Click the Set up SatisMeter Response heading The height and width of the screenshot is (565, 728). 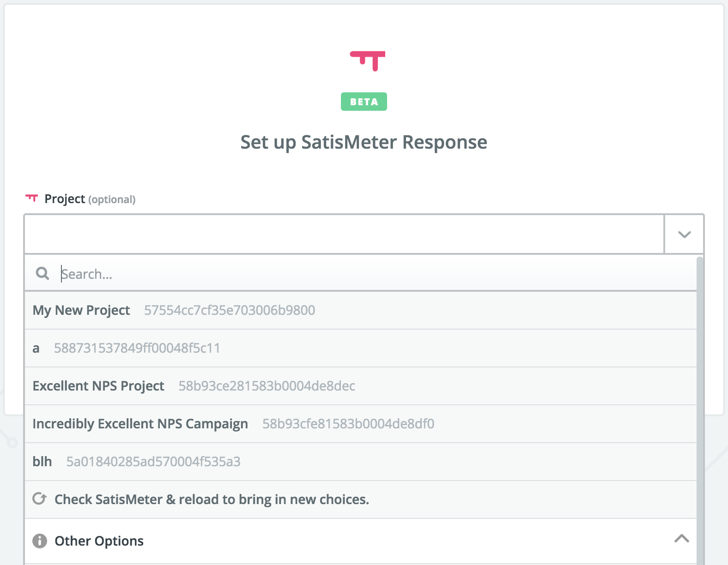(x=364, y=142)
